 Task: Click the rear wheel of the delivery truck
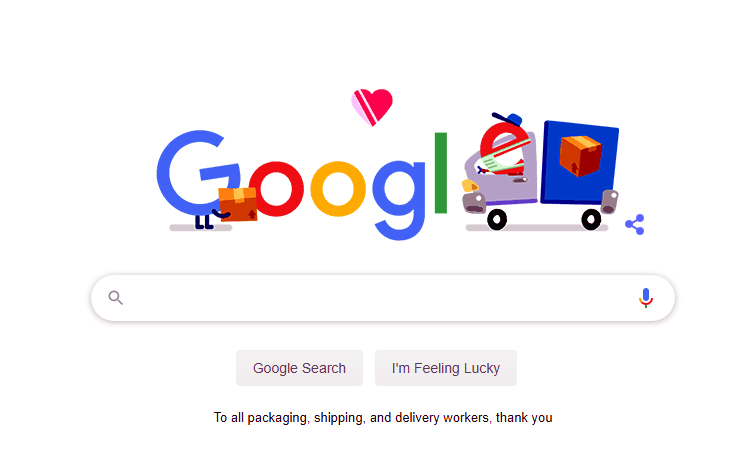pos(591,220)
